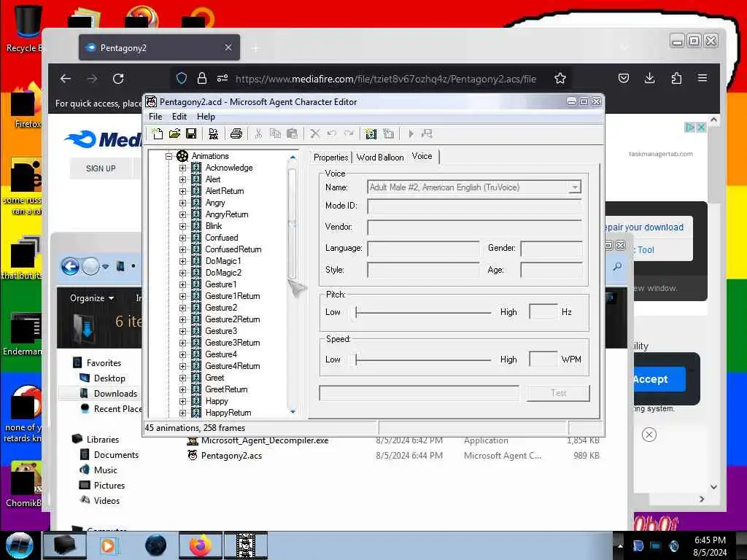The width and height of the screenshot is (747, 560).
Task: Select the Gesture2Return animation
Action: pos(233,319)
